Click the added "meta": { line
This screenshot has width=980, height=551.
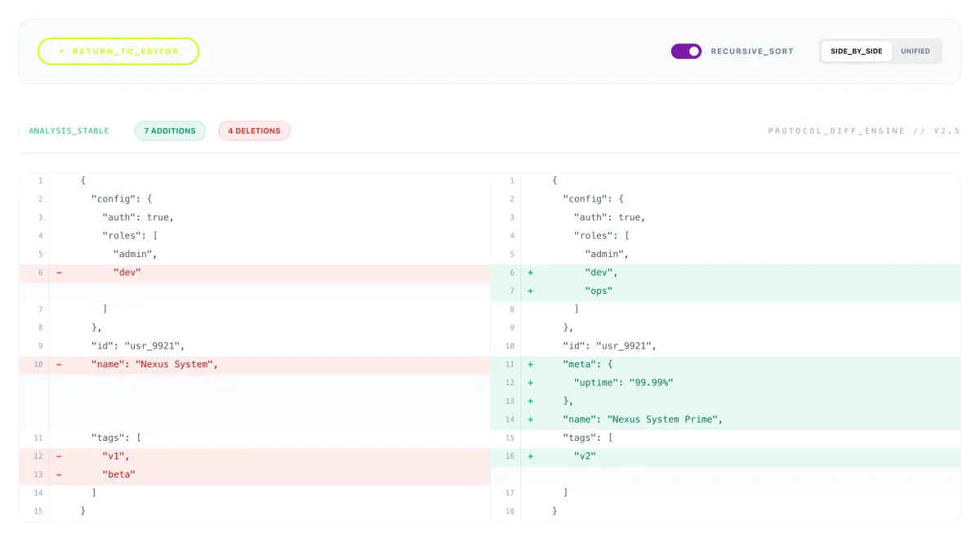[726, 364]
